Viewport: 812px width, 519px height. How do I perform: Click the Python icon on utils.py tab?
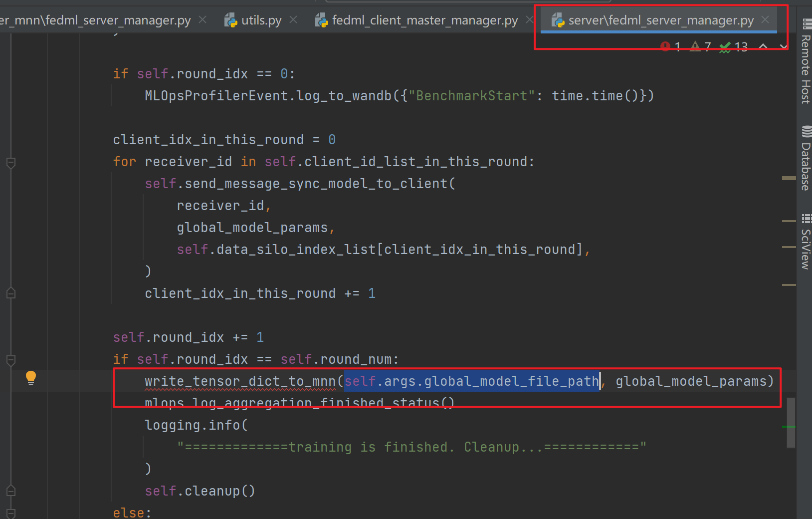pyautogui.click(x=230, y=20)
